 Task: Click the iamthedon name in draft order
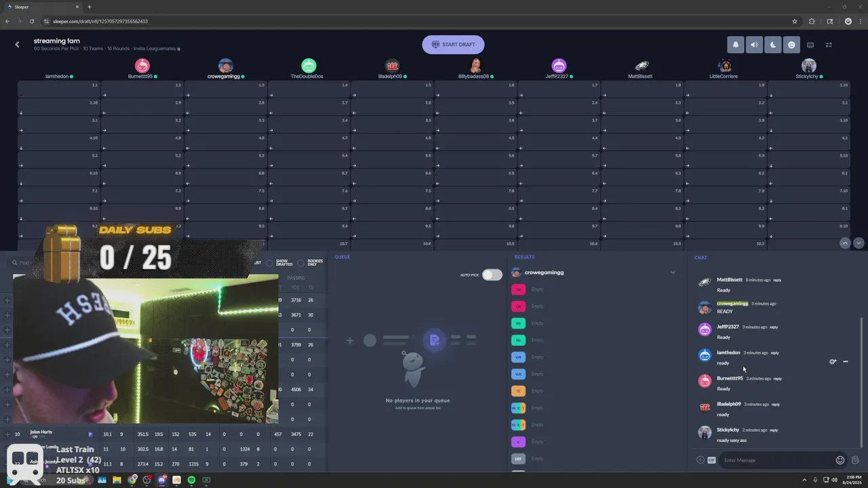(57, 77)
